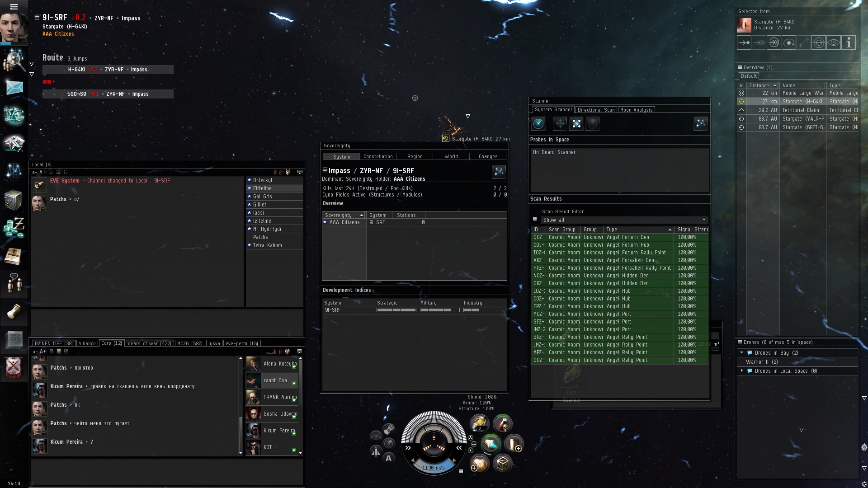
Task: Open the Scan Result Filter dropdown
Action: (x=624, y=220)
